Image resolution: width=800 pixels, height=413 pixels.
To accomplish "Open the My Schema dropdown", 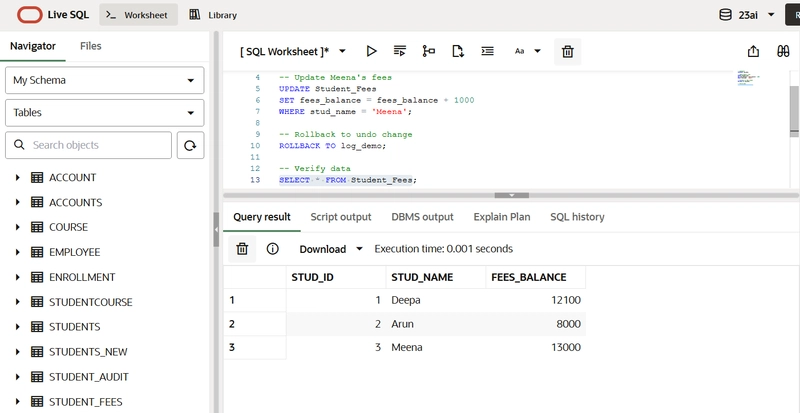I will (104, 80).
